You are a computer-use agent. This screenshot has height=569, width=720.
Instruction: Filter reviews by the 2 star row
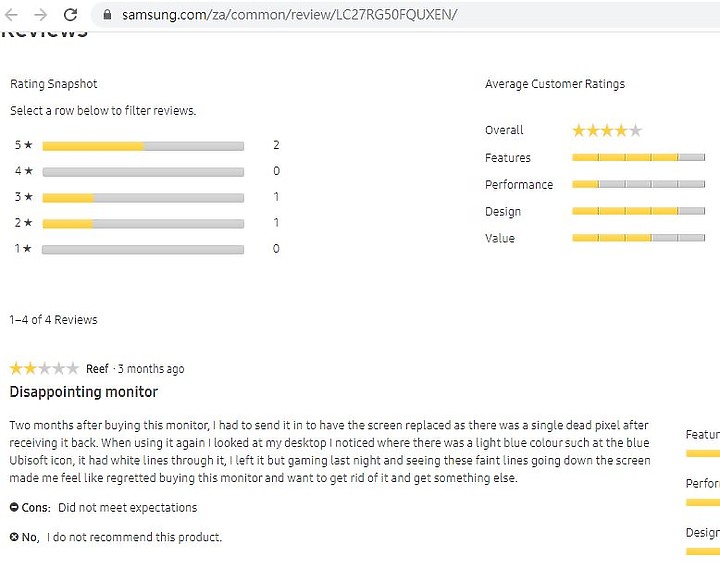pyautogui.click(x=147, y=223)
